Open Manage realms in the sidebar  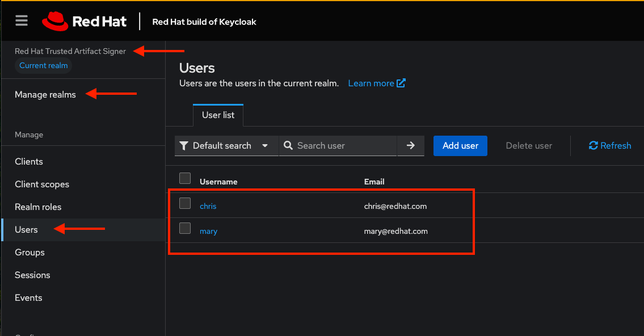45,95
